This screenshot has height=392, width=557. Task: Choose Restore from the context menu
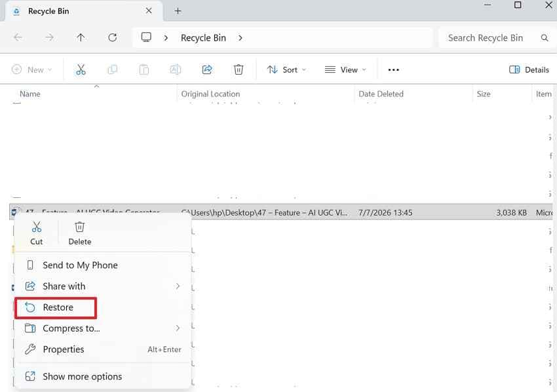[56, 307]
